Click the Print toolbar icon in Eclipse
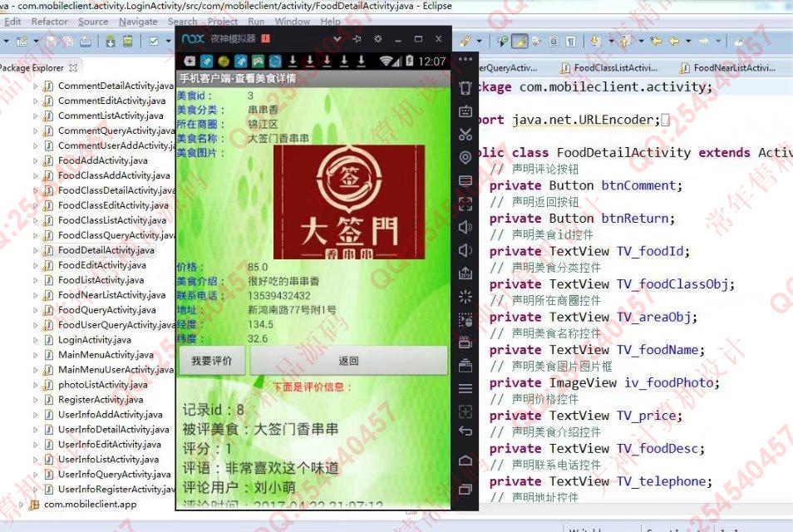 [86, 41]
